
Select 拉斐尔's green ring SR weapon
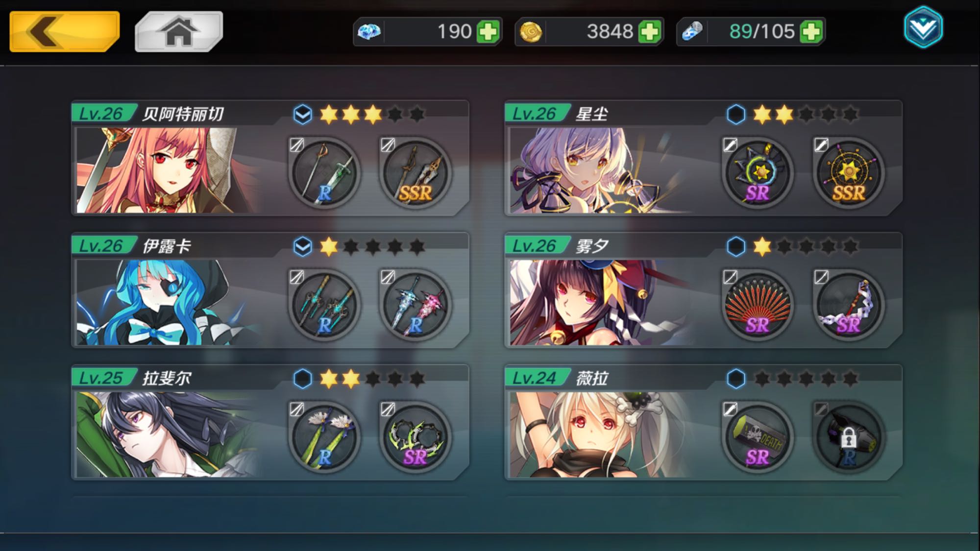tap(415, 437)
